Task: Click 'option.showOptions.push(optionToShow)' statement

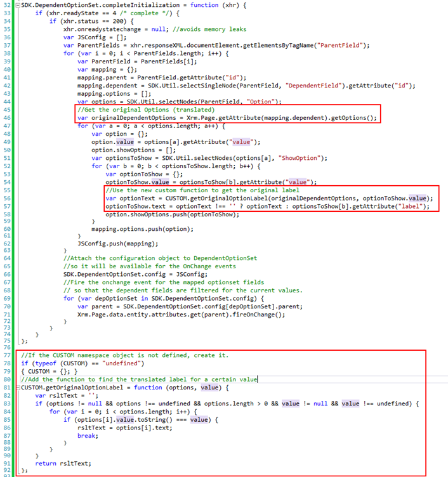Action: 172,215
